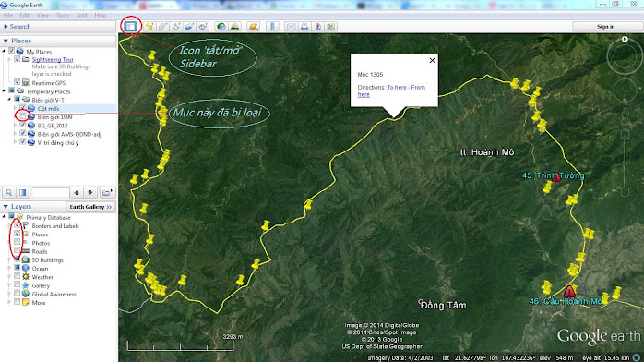Open the Tools menu
Viewport: 644px width, 362px height.
pos(63,15)
